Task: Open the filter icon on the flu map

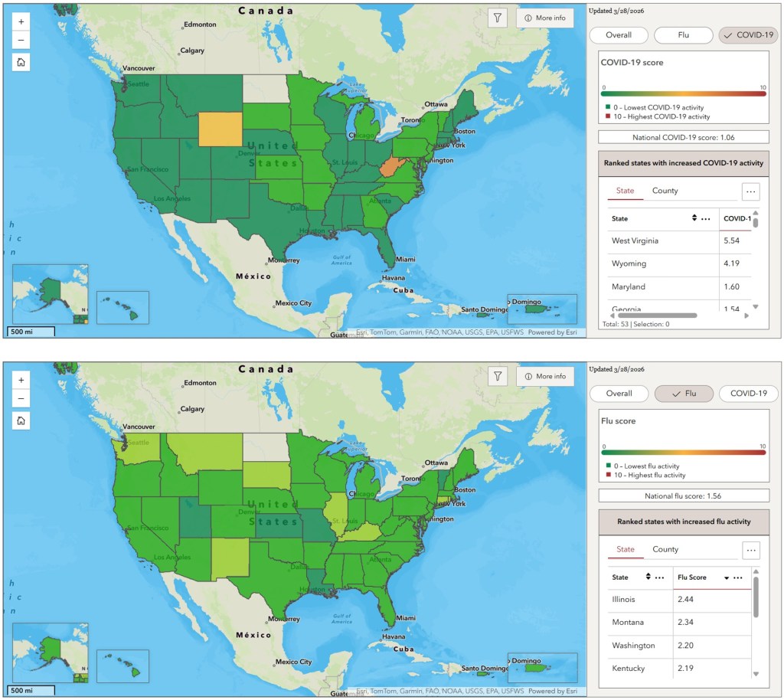Action: click(498, 376)
